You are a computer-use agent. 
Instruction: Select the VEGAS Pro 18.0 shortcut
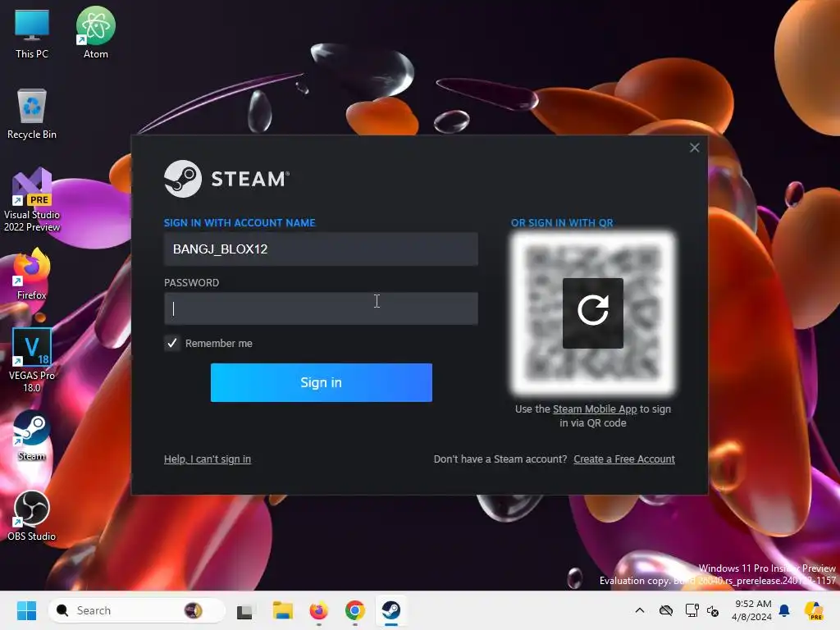tap(32, 360)
